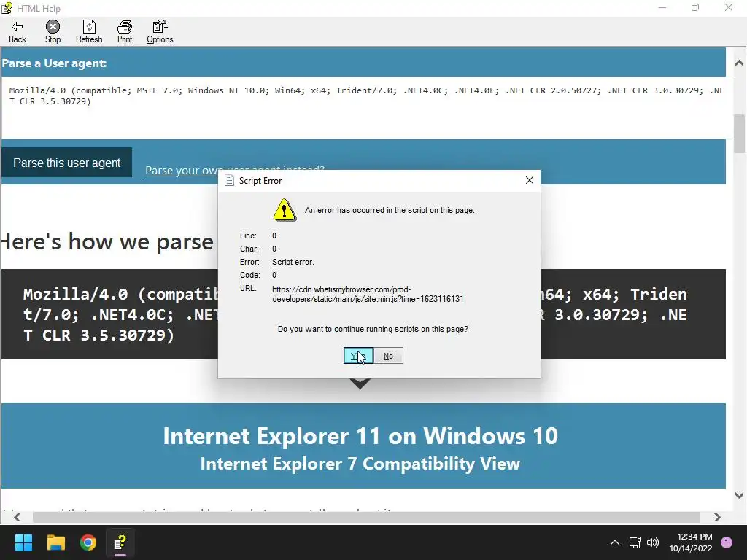Show hidden system tray icons

coord(615,542)
